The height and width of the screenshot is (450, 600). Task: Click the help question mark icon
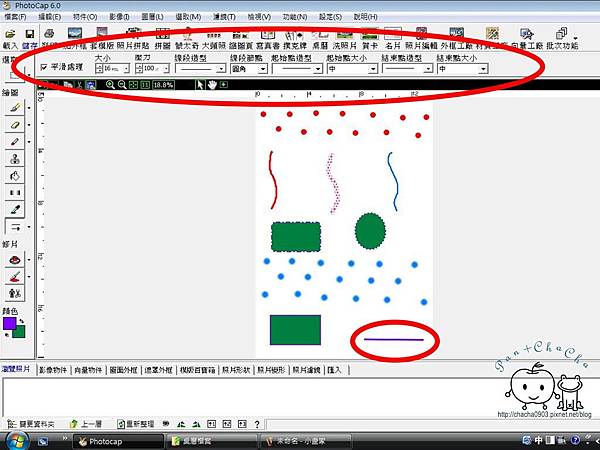(x=257, y=424)
